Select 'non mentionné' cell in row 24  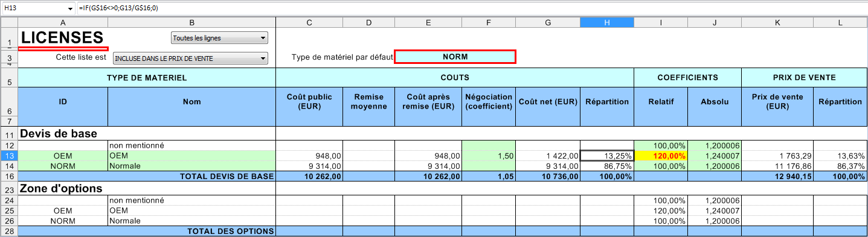(x=191, y=200)
